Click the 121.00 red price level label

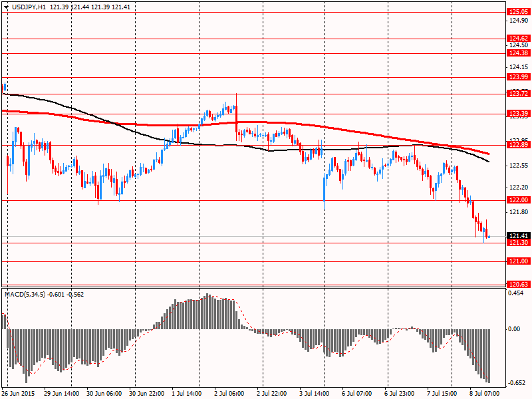pyautogui.click(x=519, y=261)
